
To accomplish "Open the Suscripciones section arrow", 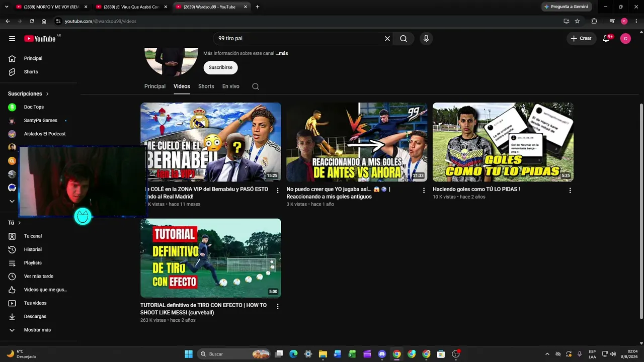I will click(x=47, y=94).
